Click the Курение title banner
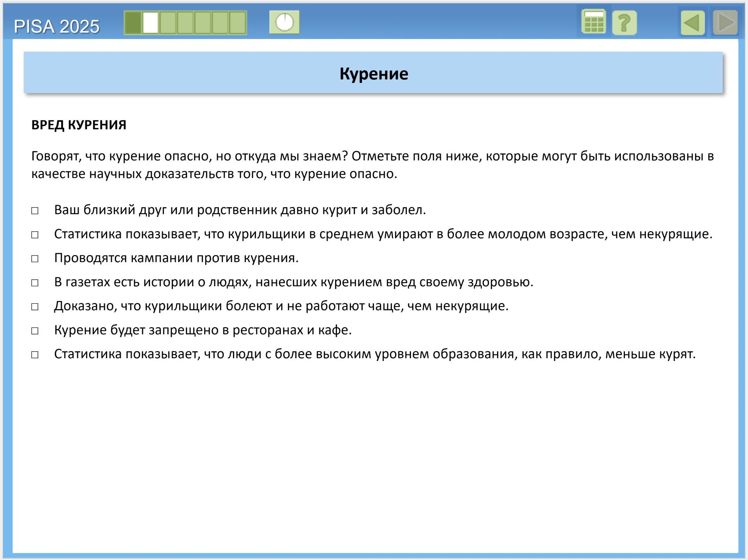 (x=373, y=73)
